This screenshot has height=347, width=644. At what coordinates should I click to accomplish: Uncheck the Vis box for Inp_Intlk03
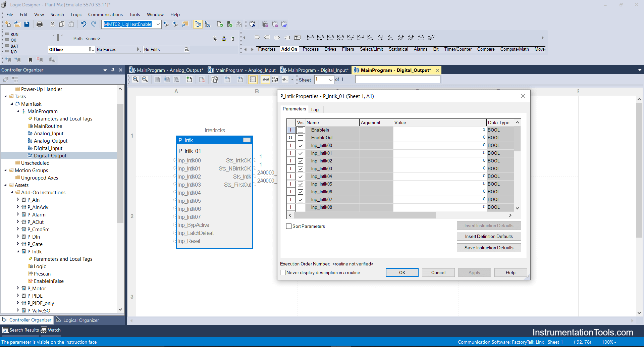pos(301,169)
